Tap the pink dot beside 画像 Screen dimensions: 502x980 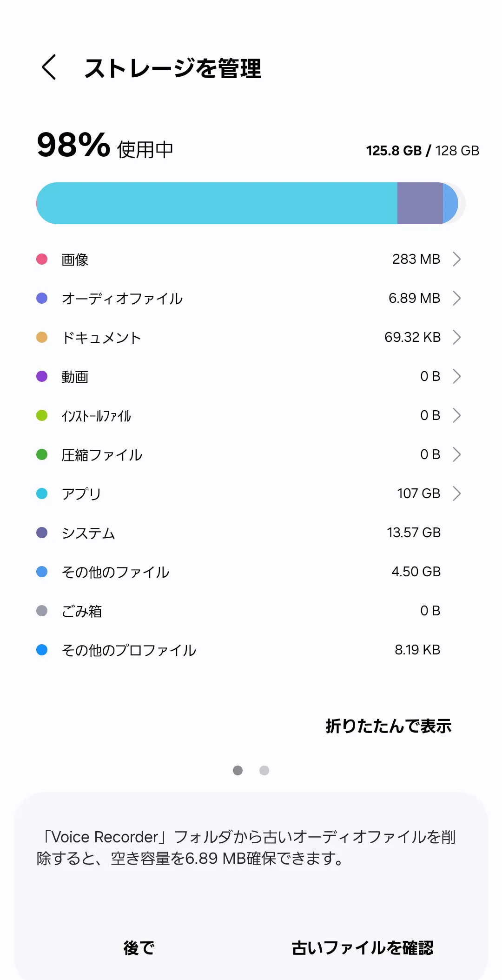coord(42,259)
